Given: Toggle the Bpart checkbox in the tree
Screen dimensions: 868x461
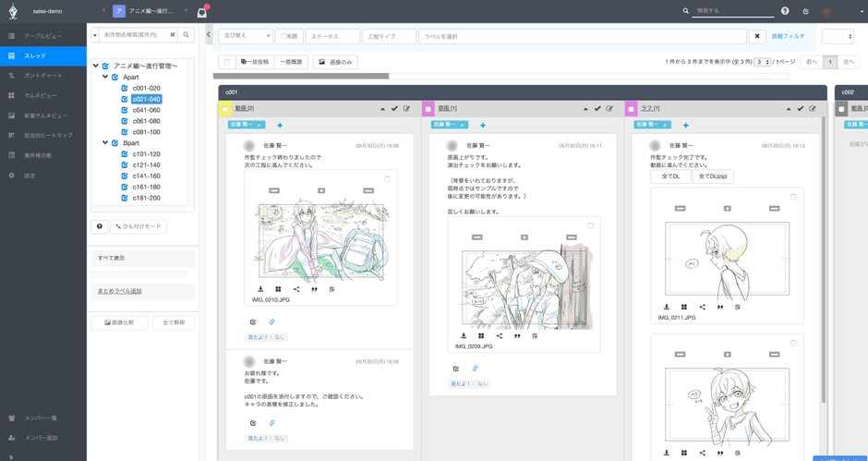Looking at the screenshot, I should (115, 143).
